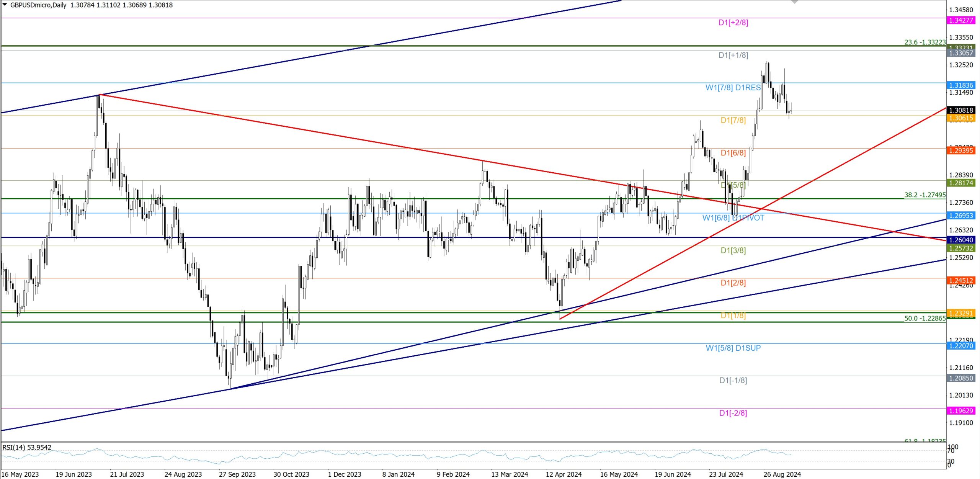Click the 23.6 -1.33223 Fibonacci label
980x479 pixels.
(x=925, y=43)
